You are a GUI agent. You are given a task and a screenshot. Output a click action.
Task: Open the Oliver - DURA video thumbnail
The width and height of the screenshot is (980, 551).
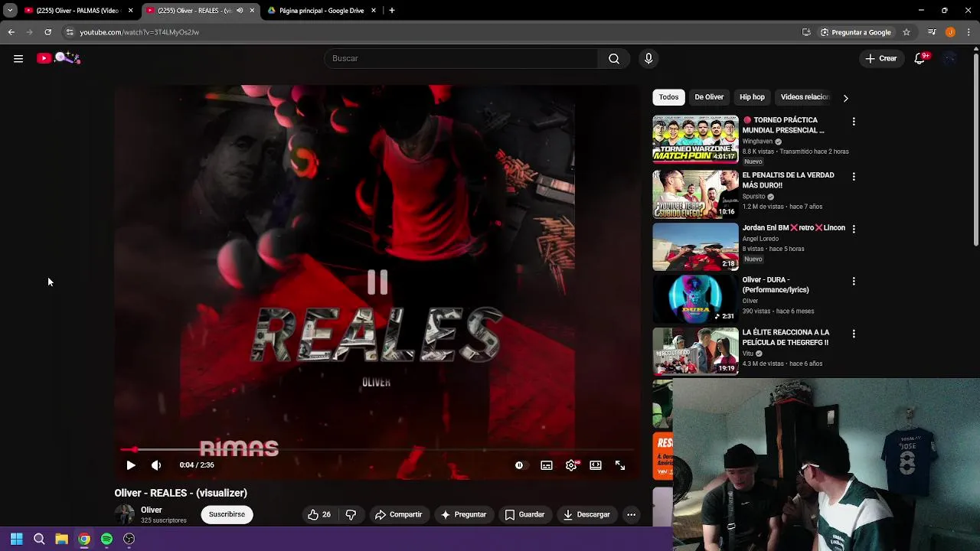pos(695,298)
